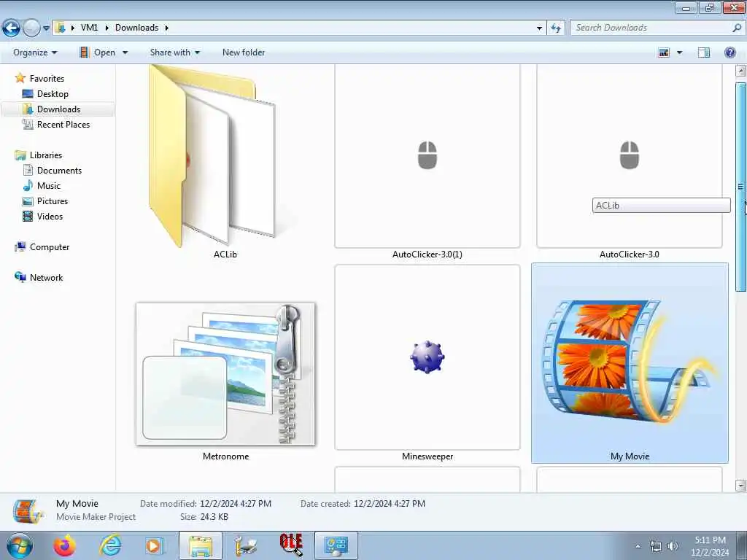Select Favorites in the navigation pane
The height and width of the screenshot is (560, 747).
47,79
